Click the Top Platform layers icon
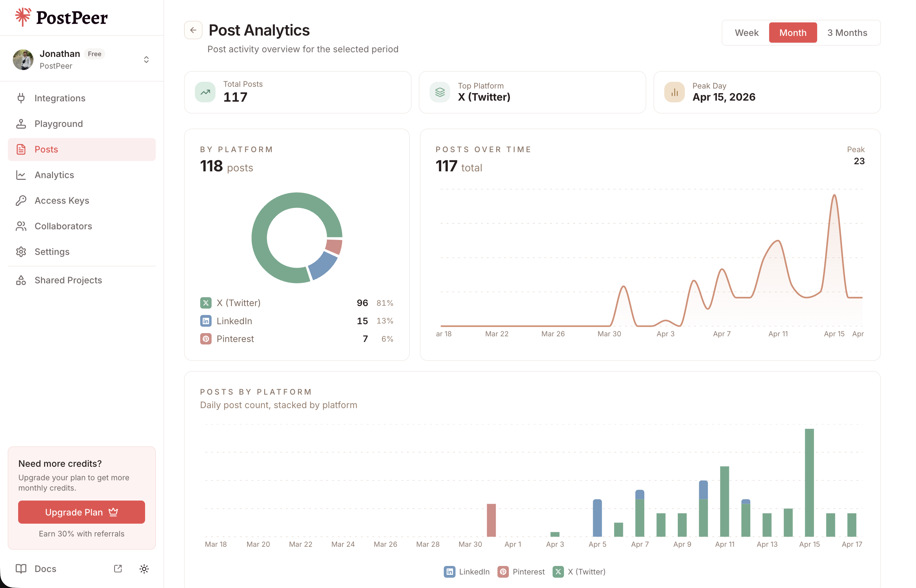Viewport: 916px width, 588px height. pos(440,92)
